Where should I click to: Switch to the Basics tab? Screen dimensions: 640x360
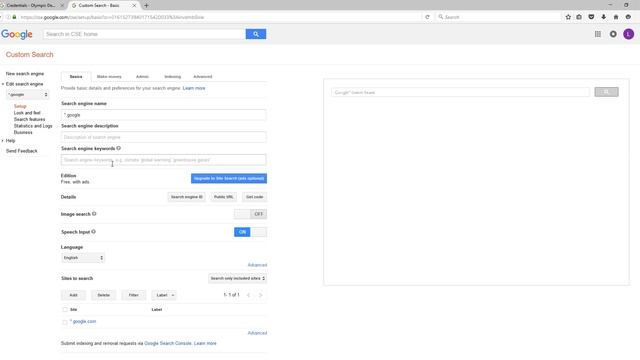(x=76, y=77)
